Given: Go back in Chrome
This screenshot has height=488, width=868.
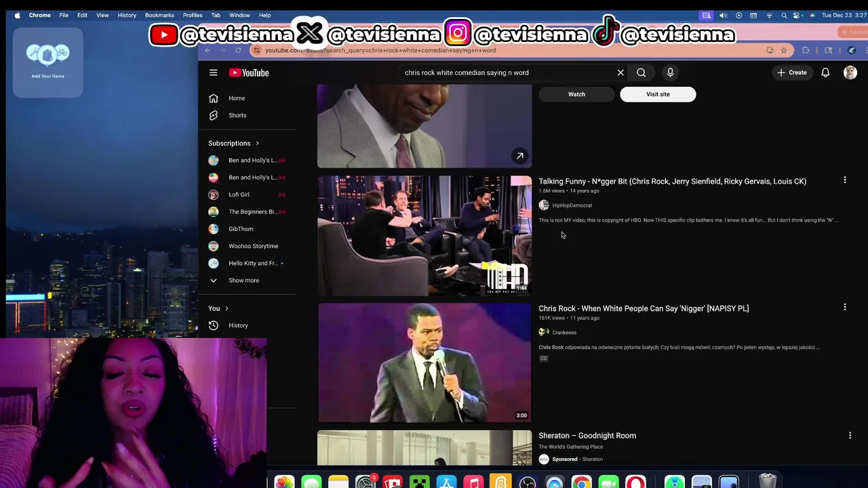Looking at the screenshot, I should [208, 50].
